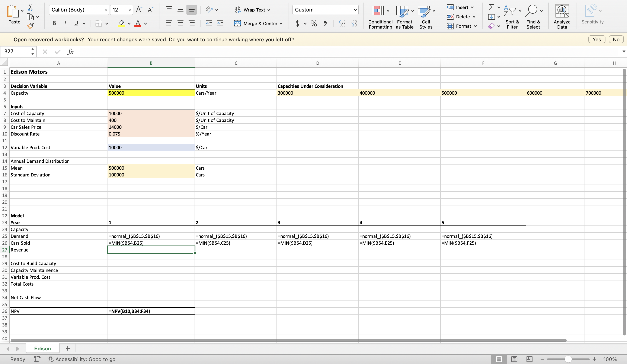
Task: Click Increase Indent icon
Action: coord(220,24)
